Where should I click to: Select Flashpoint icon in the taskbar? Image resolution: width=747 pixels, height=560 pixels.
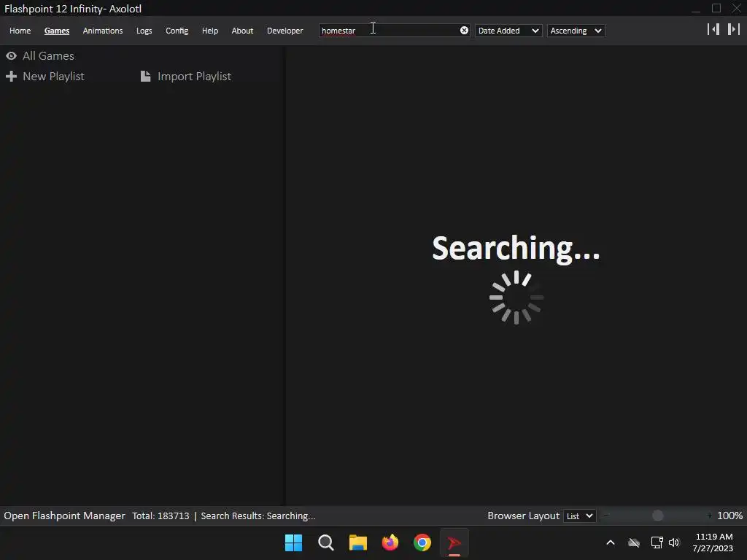point(454,542)
